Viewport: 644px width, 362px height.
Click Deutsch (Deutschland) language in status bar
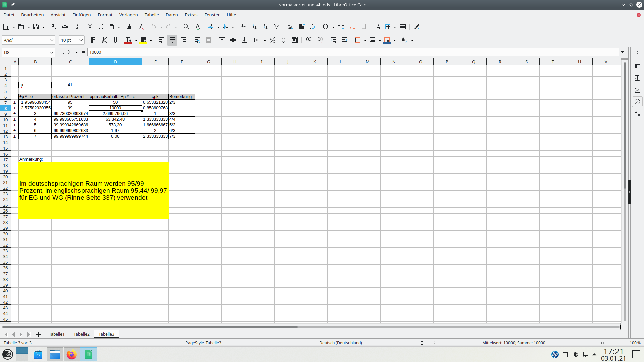pyautogui.click(x=340, y=343)
